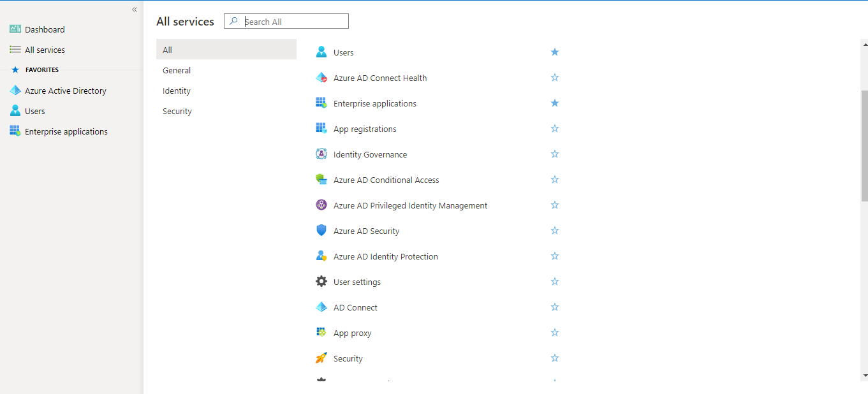
Task: Favorite Azure AD Connect Health star
Action: click(x=555, y=78)
